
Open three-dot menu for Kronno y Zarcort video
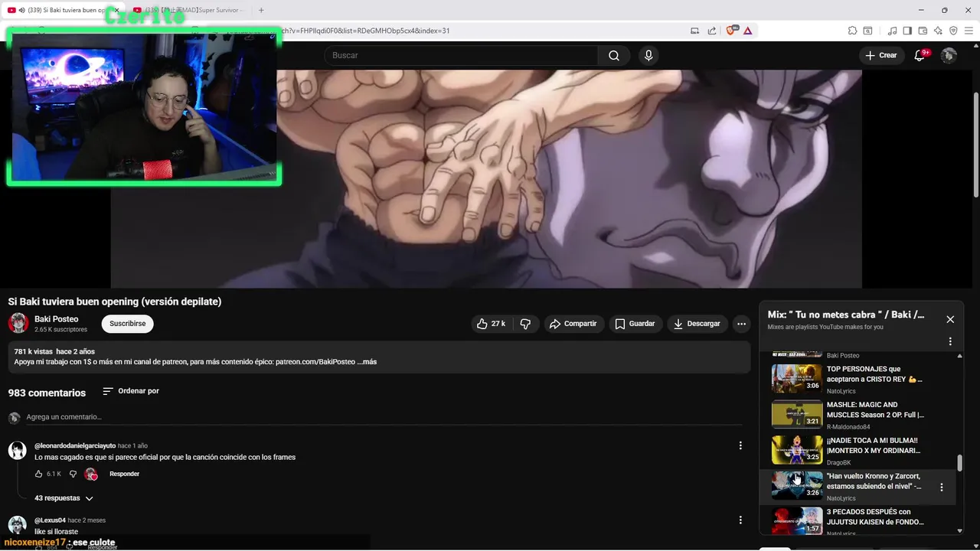click(x=942, y=487)
